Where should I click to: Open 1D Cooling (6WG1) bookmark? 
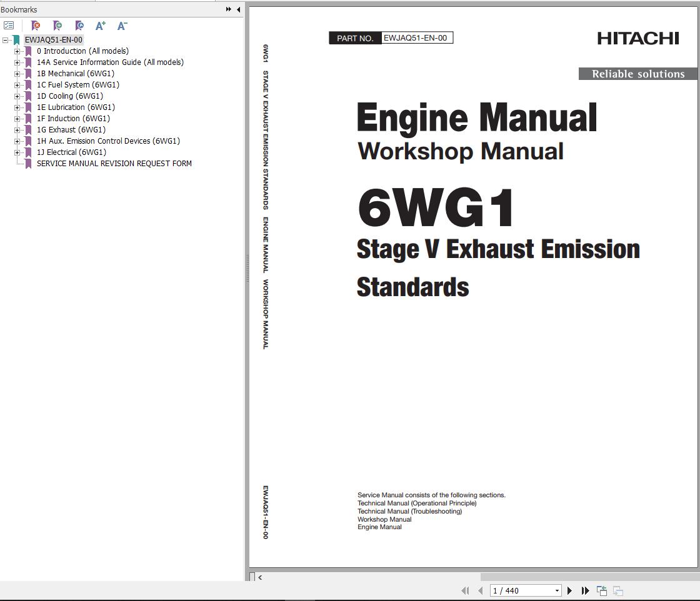pyautogui.click(x=70, y=96)
